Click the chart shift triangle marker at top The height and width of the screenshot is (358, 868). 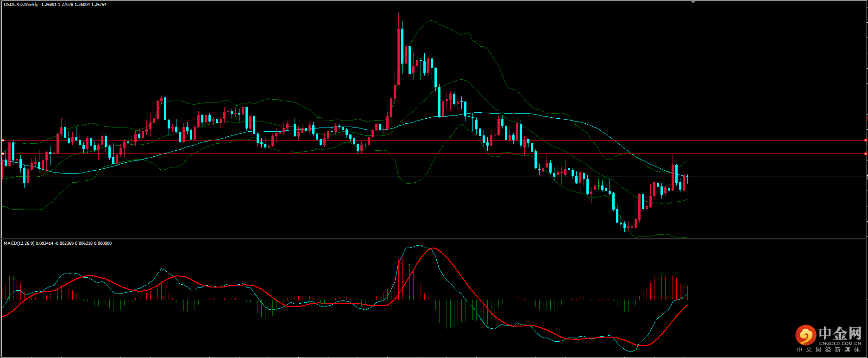click(693, 2)
